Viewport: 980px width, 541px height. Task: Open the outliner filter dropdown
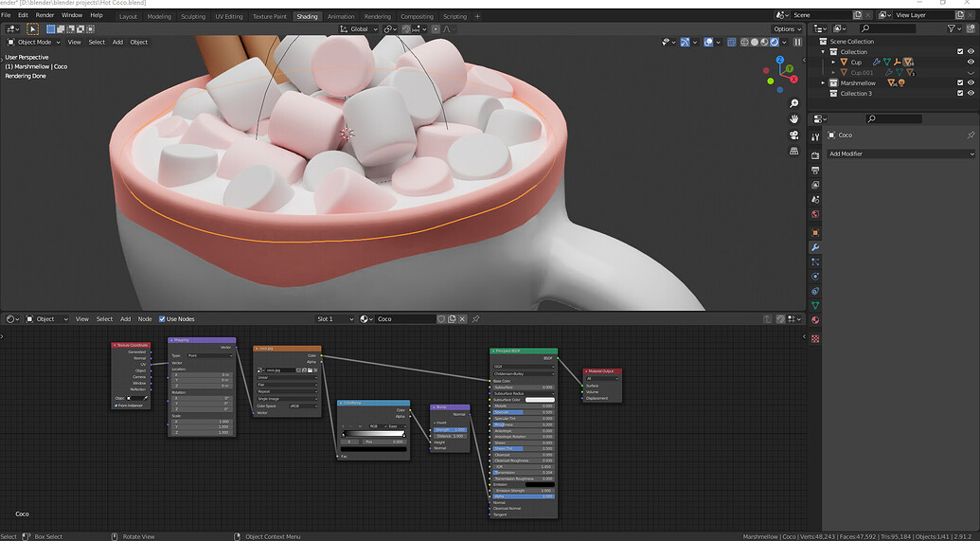pos(954,28)
